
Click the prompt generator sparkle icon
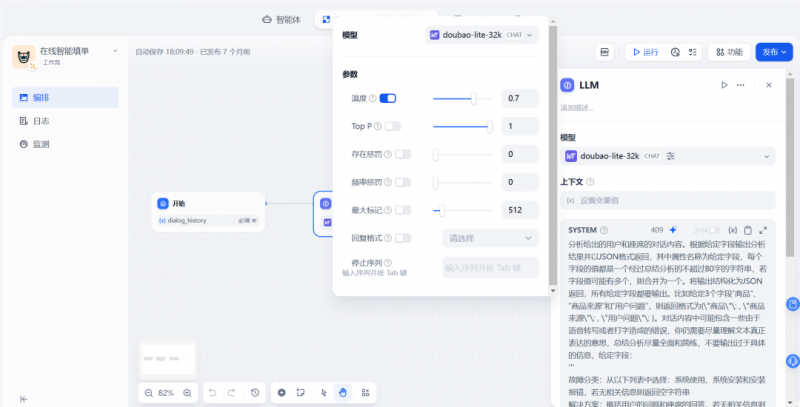(673, 230)
